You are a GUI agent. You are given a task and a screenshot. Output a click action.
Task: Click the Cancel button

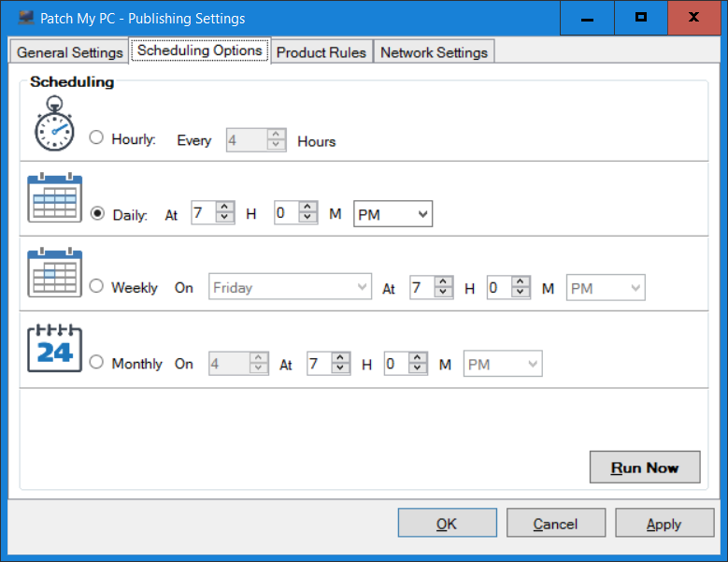pyautogui.click(x=556, y=523)
